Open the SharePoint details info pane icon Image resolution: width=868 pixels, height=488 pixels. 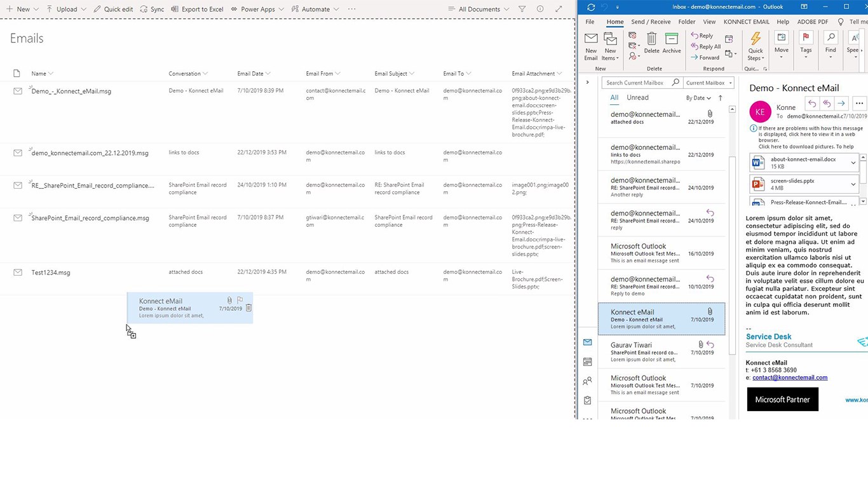click(x=540, y=9)
